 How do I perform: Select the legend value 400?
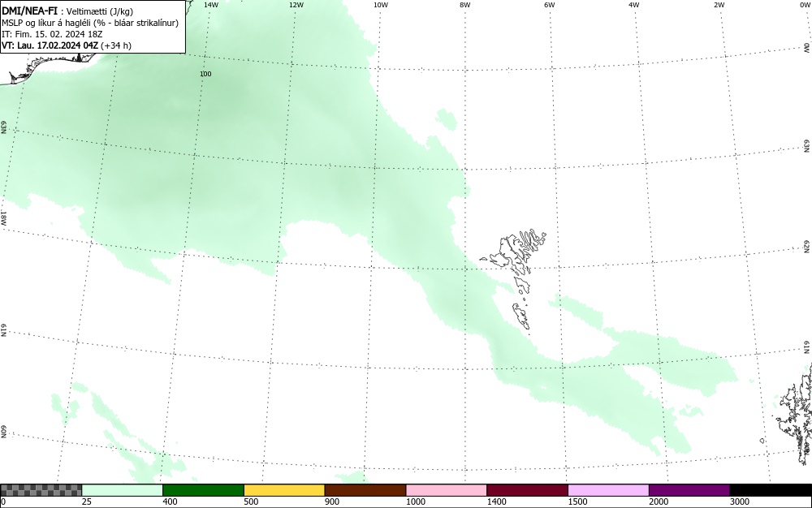coord(170,502)
